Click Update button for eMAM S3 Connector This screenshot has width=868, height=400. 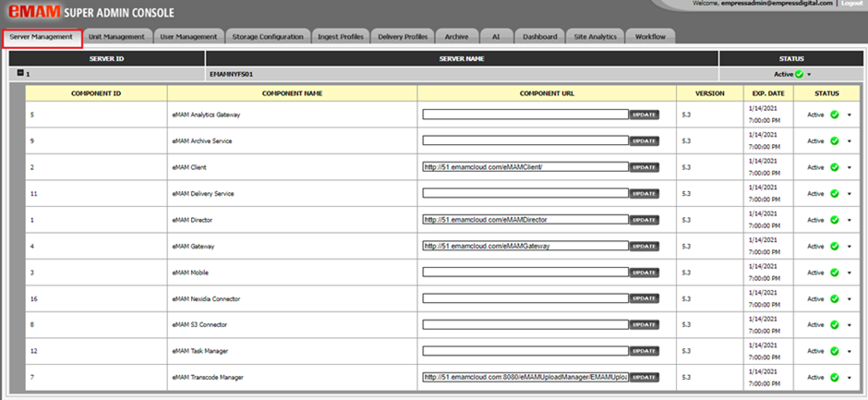(644, 324)
